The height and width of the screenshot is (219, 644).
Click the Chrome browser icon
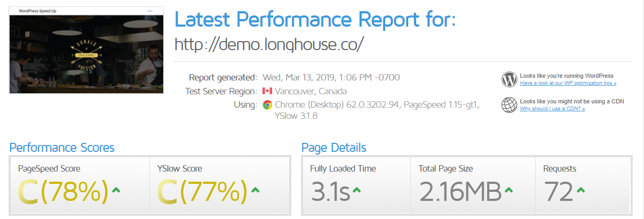coord(267,105)
